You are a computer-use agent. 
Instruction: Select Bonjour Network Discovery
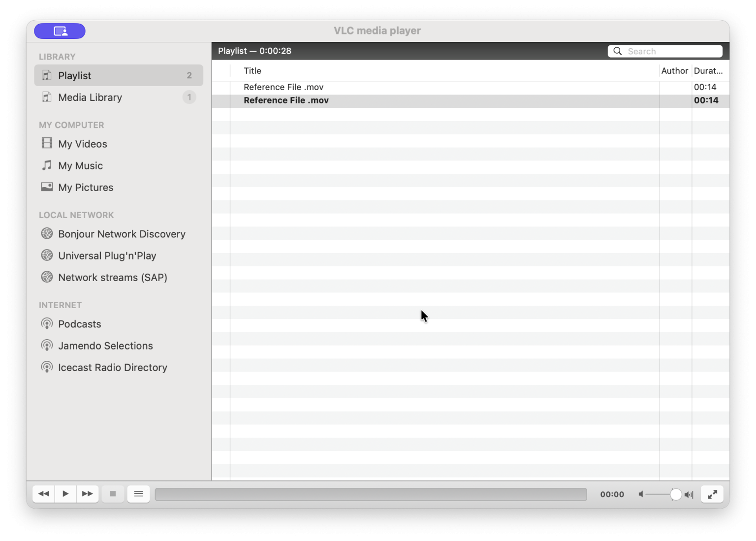119,234
